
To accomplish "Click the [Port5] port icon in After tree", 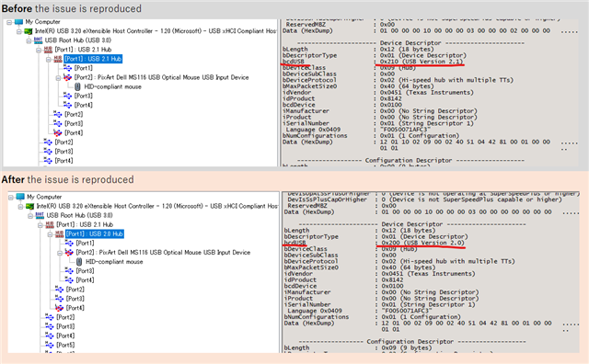I will click(50, 345).
